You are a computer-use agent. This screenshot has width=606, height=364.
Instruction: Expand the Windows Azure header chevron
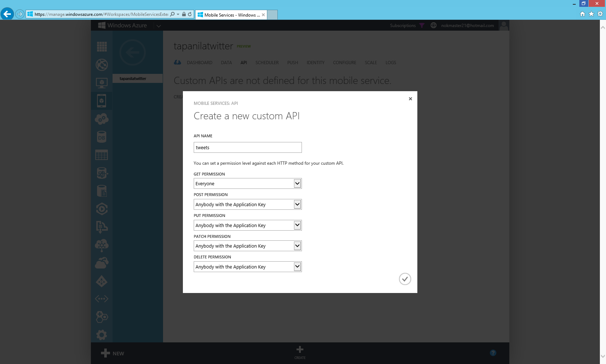tap(159, 26)
